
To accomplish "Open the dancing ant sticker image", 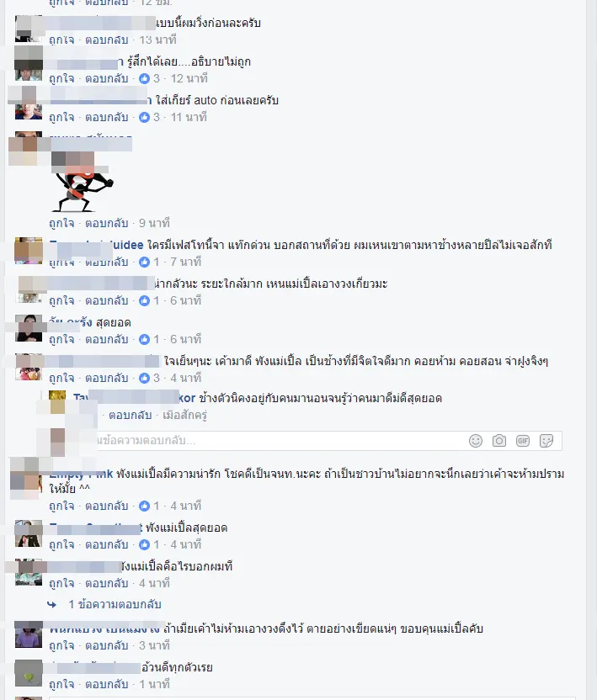I will click(x=83, y=182).
